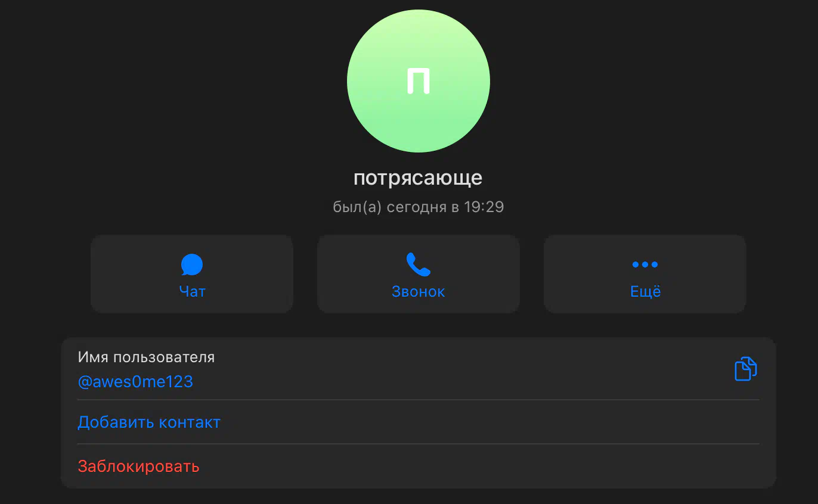The width and height of the screenshot is (818, 504).
Task: Click Добавить контакт to add contact
Action: pyautogui.click(x=149, y=422)
